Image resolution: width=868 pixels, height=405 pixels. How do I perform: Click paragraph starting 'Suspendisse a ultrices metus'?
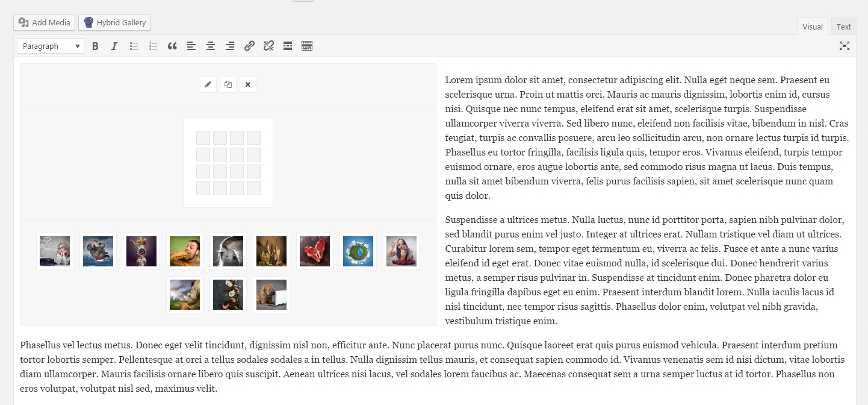tap(644, 270)
